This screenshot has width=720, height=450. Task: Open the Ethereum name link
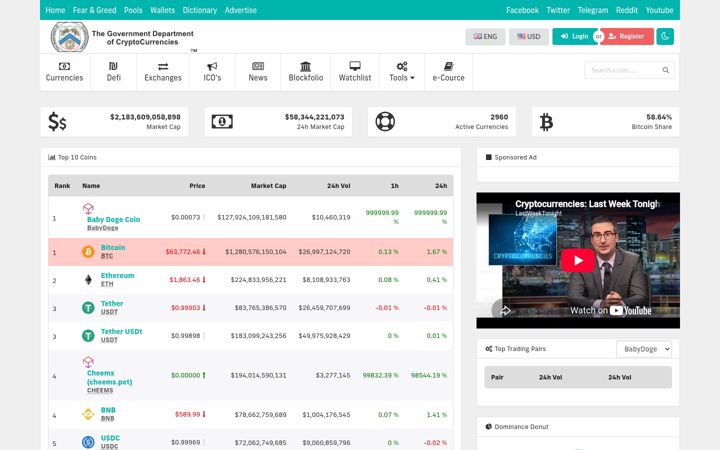click(118, 276)
